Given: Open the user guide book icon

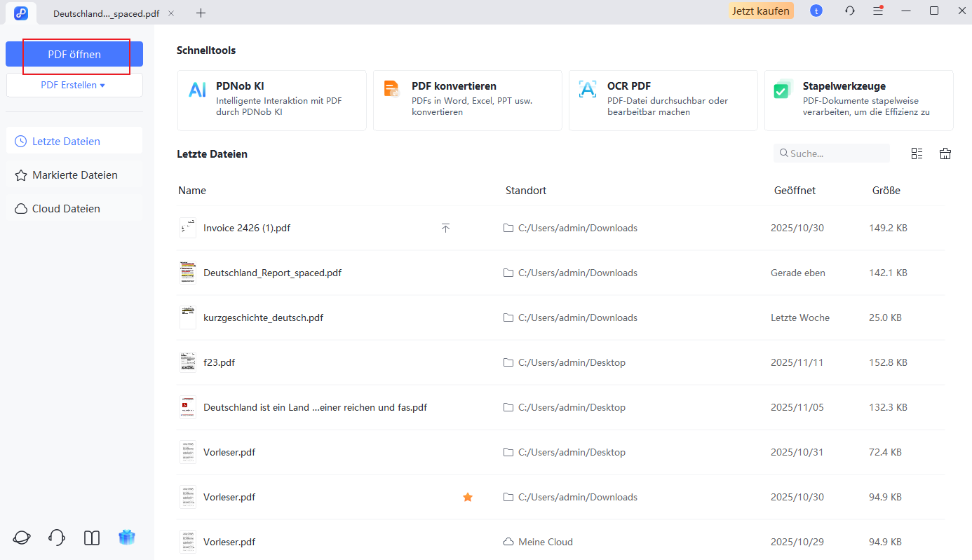Looking at the screenshot, I should pos(92,538).
